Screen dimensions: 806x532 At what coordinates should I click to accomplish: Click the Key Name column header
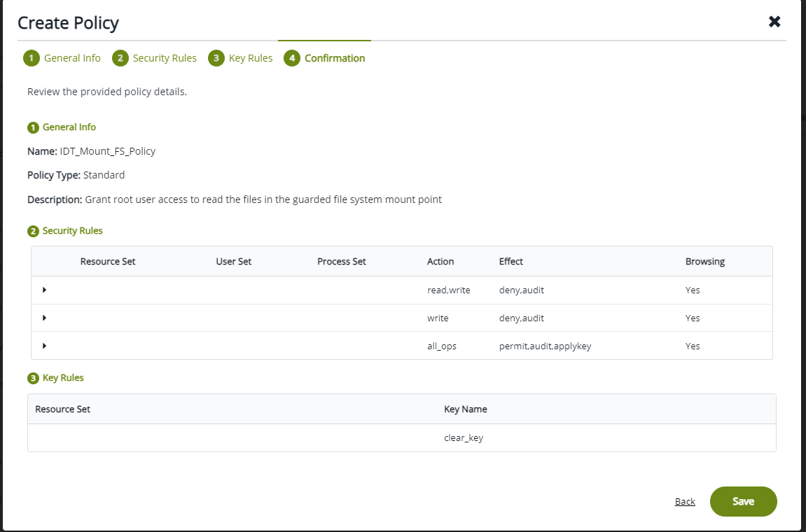pyautogui.click(x=465, y=409)
